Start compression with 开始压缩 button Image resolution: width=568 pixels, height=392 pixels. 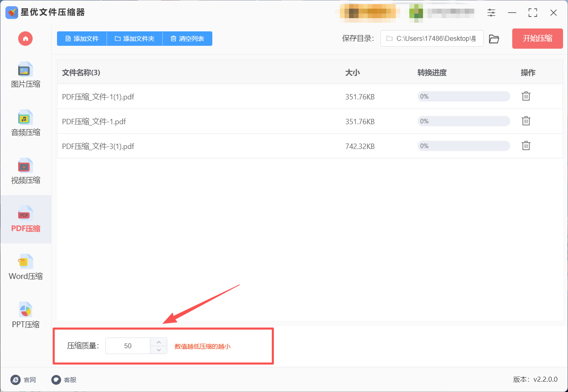point(537,38)
